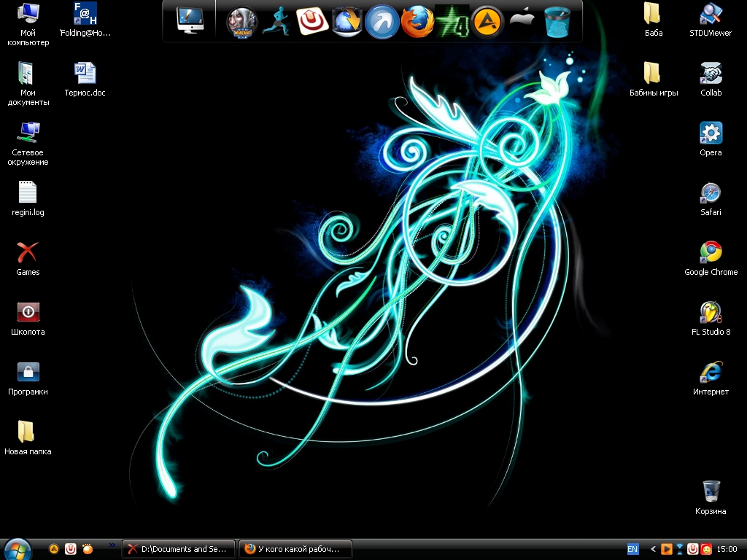Expand hidden system tray icons arrow
Viewport: 747px width, 560px height.
[x=653, y=549]
